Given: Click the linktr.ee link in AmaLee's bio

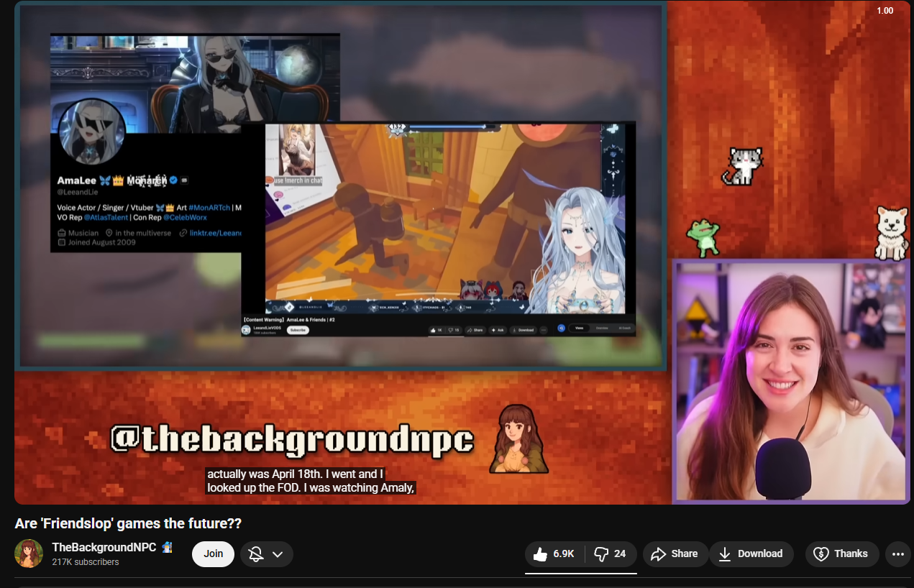Looking at the screenshot, I should (215, 233).
